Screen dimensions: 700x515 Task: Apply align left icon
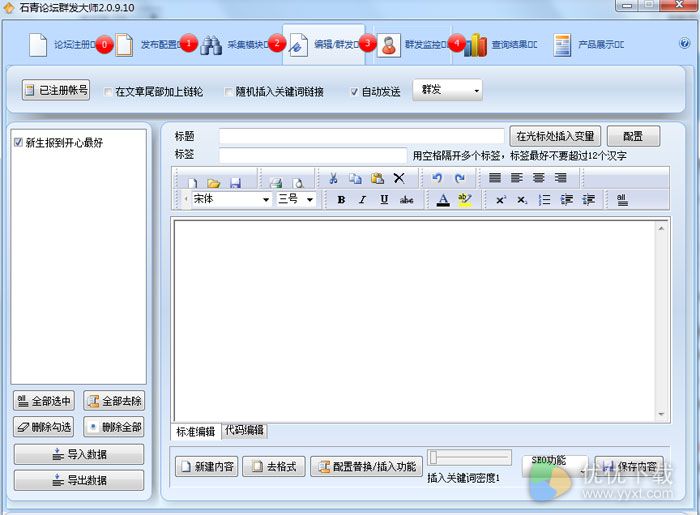[517, 178]
